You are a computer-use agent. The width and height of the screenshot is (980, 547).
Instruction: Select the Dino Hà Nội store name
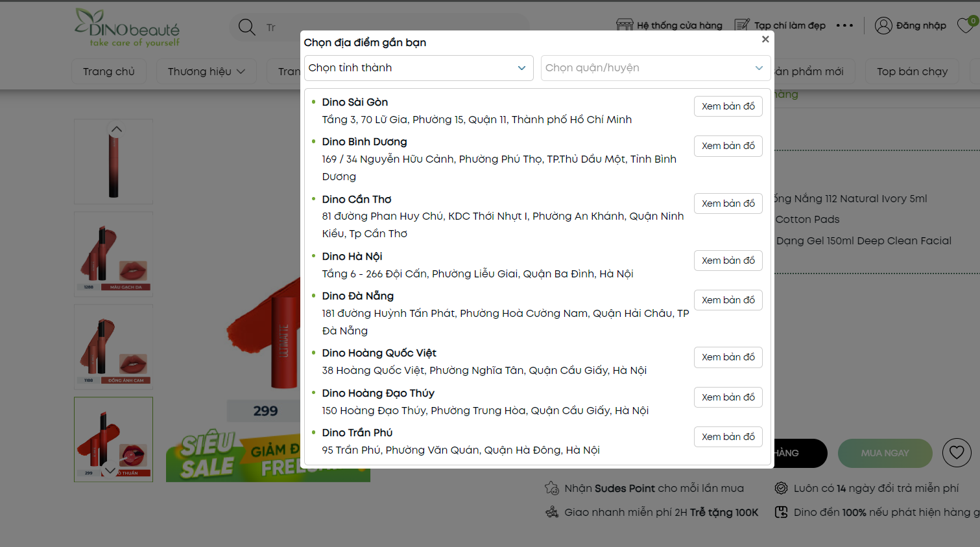pyautogui.click(x=352, y=257)
